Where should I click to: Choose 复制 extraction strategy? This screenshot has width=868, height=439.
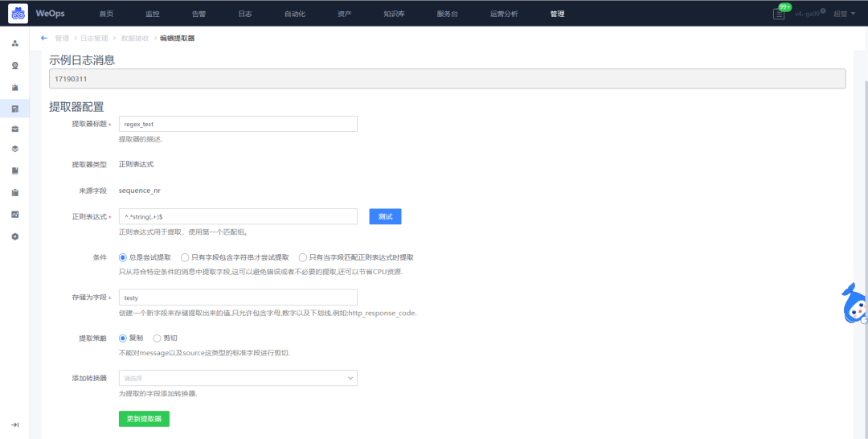[x=123, y=338]
